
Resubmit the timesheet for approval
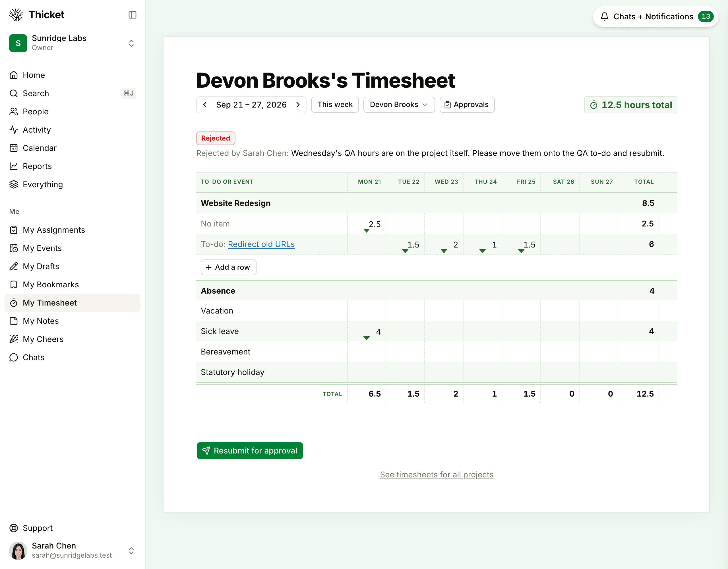coord(250,451)
